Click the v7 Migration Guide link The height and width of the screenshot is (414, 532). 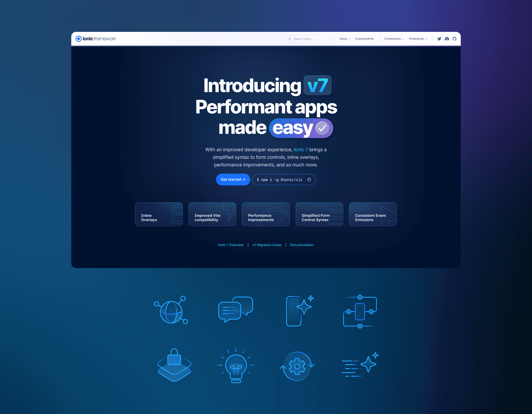(266, 245)
